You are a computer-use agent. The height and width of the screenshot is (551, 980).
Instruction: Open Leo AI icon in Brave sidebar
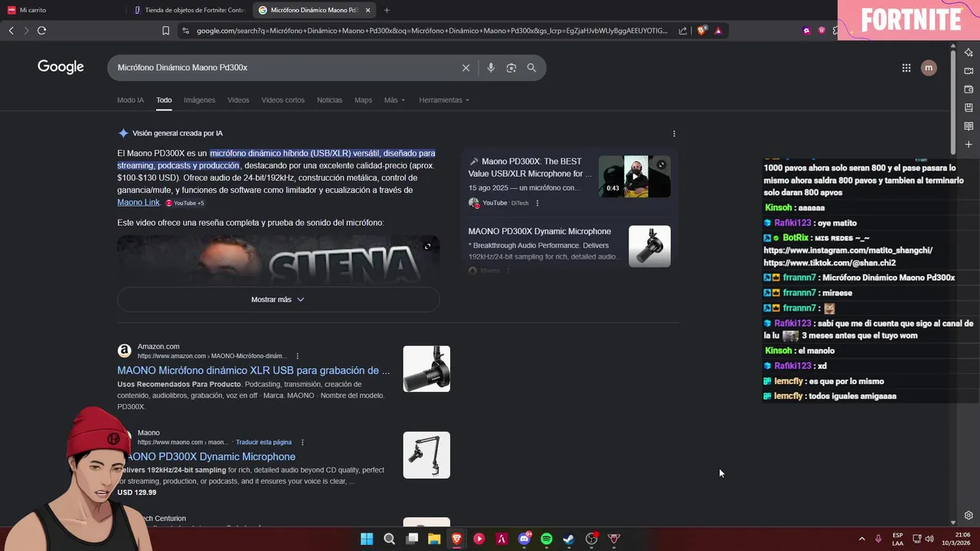pyautogui.click(x=969, y=52)
